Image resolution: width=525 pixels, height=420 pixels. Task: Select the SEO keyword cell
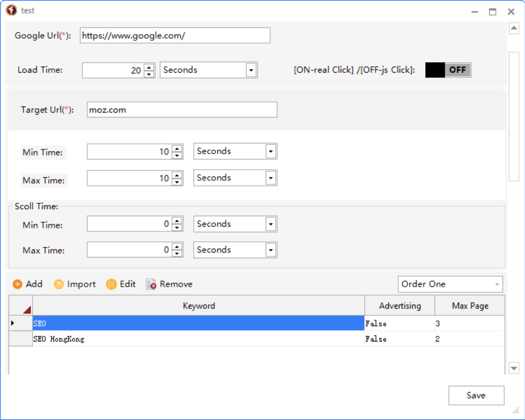point(198,323)
